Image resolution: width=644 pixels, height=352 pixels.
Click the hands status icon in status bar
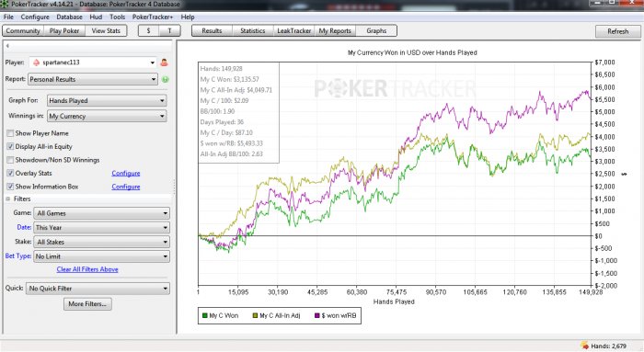583,346
